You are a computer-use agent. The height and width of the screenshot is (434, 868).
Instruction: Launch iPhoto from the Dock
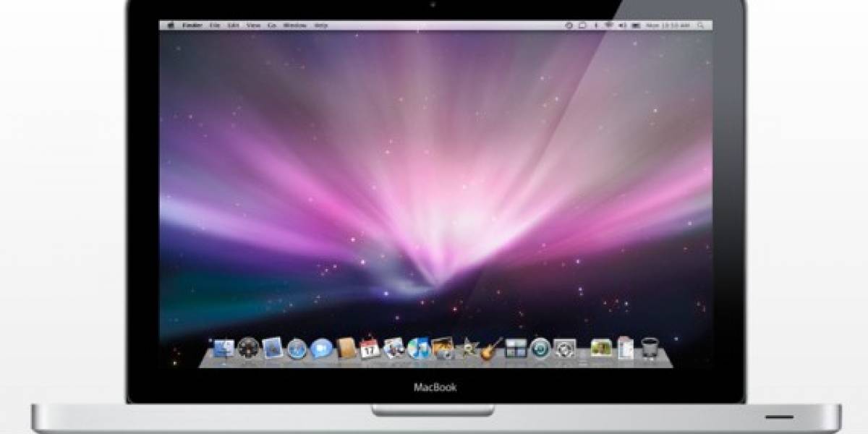pos(443,349)
